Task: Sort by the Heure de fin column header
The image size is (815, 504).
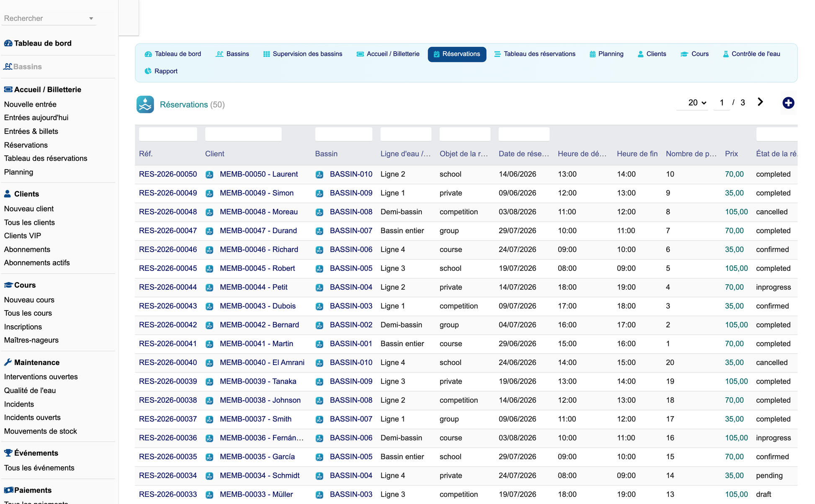Action: point(637,154)
